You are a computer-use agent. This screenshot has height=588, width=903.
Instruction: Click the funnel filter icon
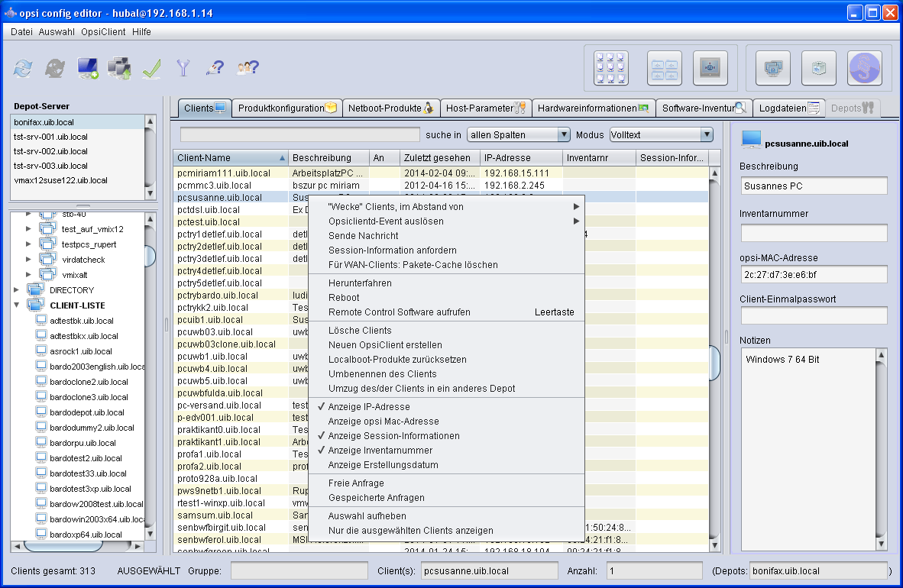click(183, 69)
